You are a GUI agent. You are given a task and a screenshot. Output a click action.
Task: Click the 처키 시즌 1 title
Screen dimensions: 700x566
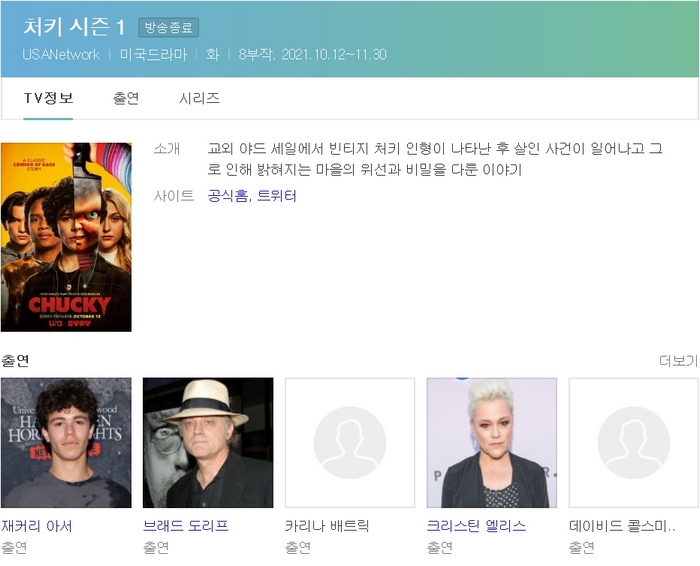tap(74, 27)
